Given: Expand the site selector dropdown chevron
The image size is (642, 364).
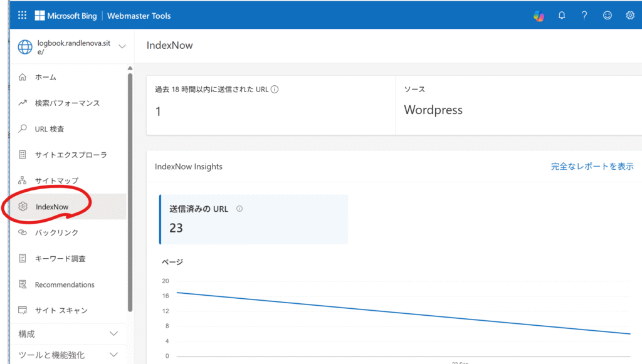Looking at the screenshot, I should pyautogui.click(x=122, y=46).
